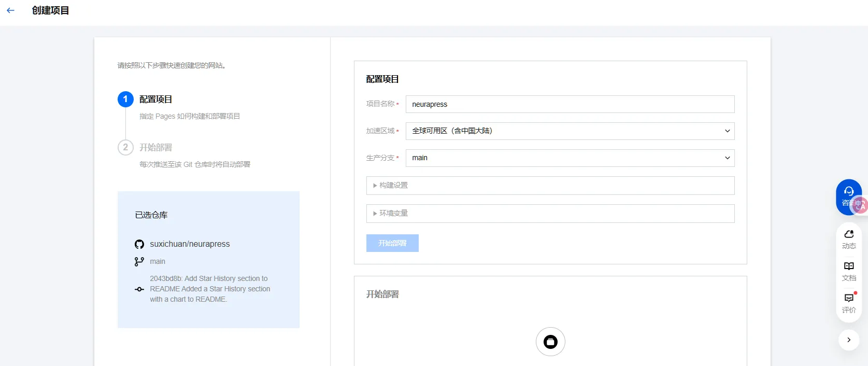
Task: Click the back arrow next to 创建项目
Action: [10, 10]
